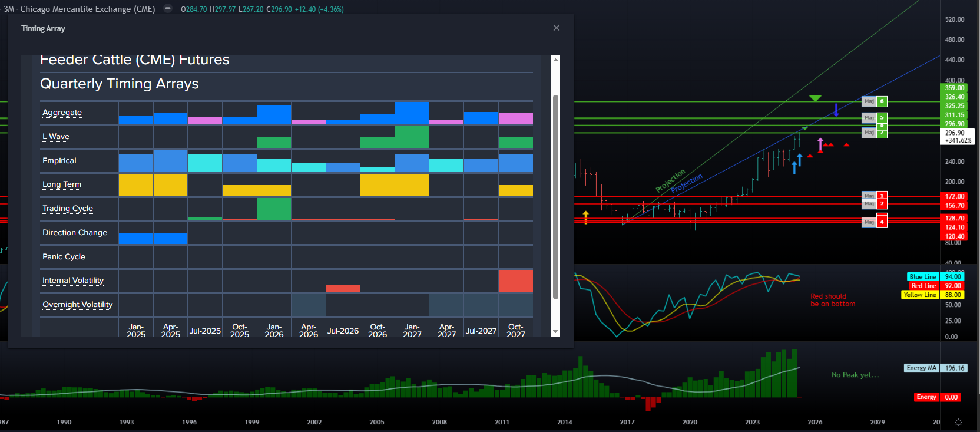Open the Aggregate row link
Viewport: 980px width, 432px height.
click(62, 113)
